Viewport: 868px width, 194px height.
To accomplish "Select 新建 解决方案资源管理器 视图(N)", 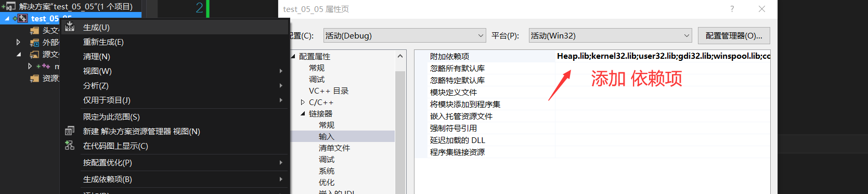I will pos(175,131).
